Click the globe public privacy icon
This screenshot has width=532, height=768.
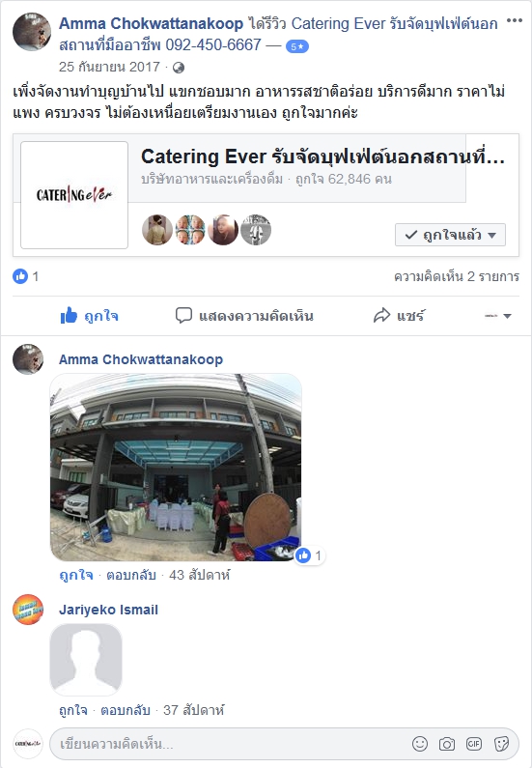point(179,68)
